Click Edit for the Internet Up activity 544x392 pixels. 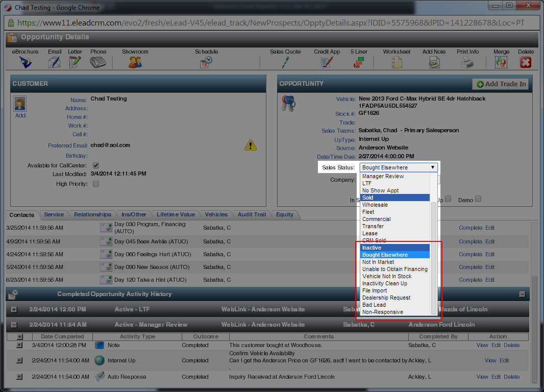coord(504,360)
